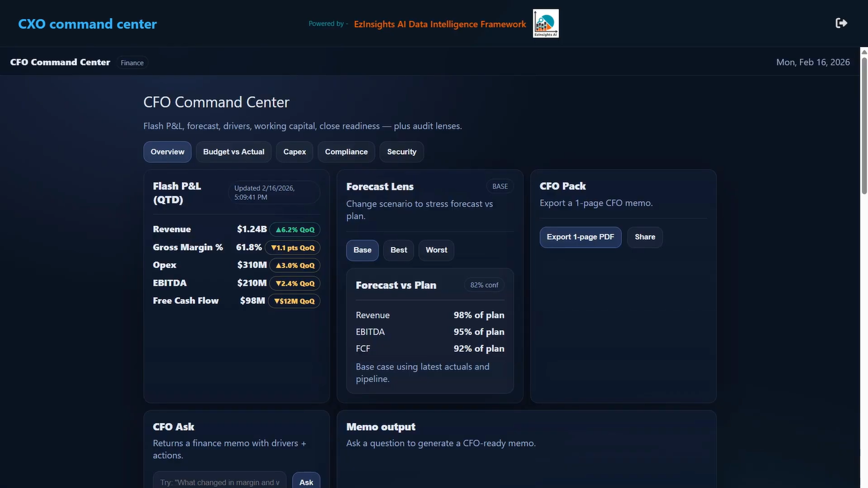Click the EBITDA 2.4% QoQ badge

[295, 283]
